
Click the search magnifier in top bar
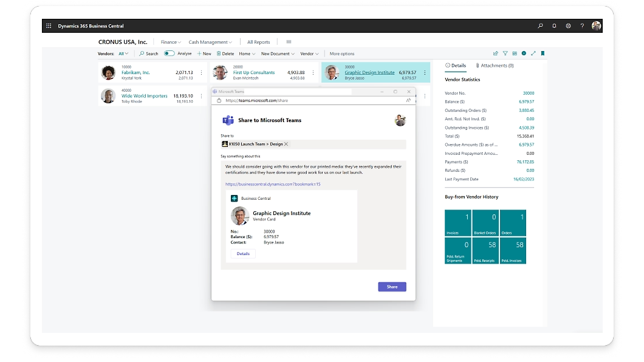point(540,26)
